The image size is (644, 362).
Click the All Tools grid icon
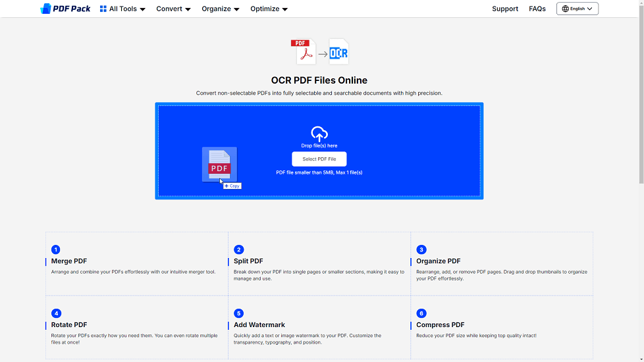103,9
